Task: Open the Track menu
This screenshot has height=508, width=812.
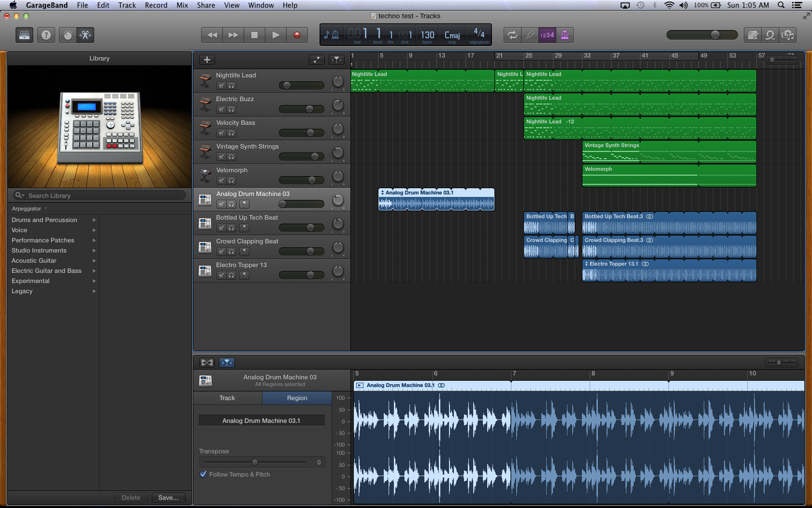Action: coord(127,5)
